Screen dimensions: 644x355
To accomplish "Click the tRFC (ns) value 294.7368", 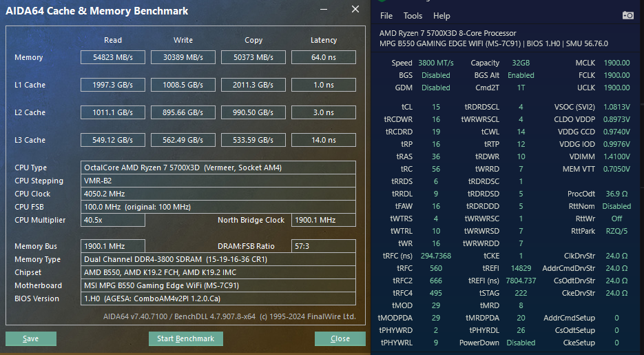I will pyautogui.click(x=436, y=256).
